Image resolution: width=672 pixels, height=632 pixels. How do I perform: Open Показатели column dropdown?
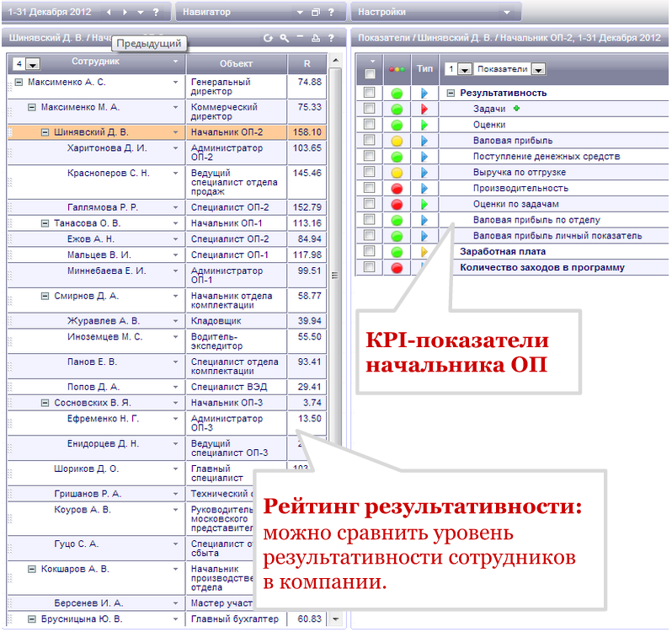[539, 69]
